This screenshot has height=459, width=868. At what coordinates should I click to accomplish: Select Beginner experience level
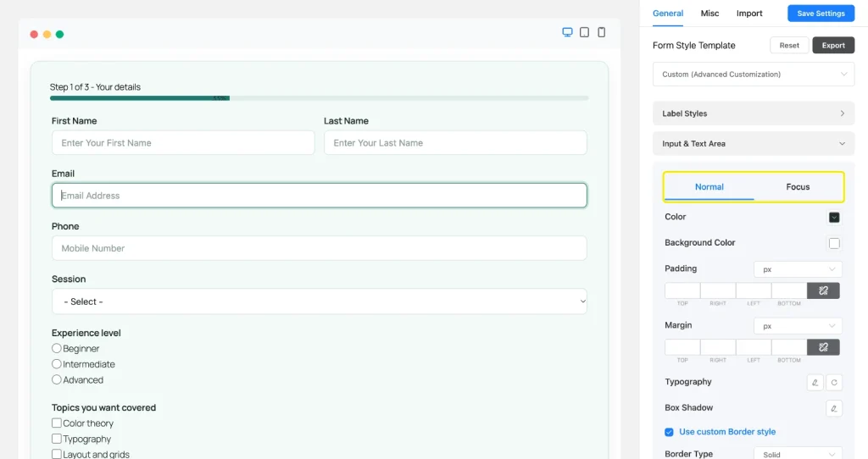click(x=57, y=348)
